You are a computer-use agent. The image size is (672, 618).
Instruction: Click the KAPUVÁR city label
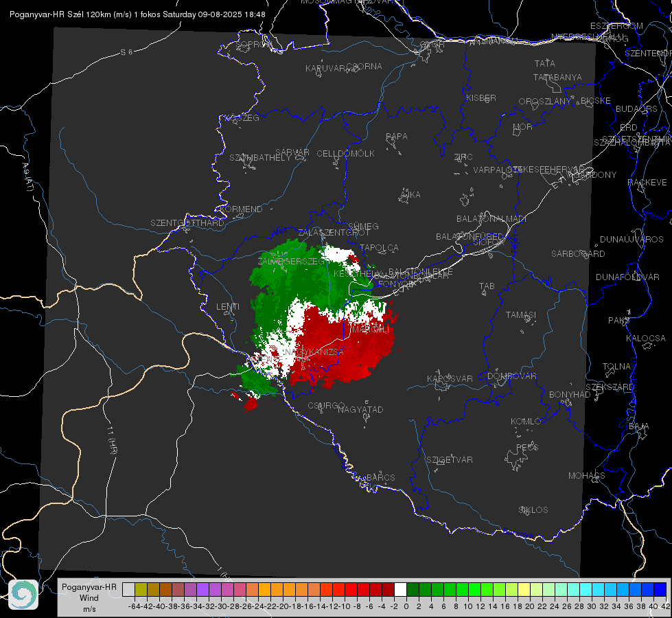(x=325, y=69)
